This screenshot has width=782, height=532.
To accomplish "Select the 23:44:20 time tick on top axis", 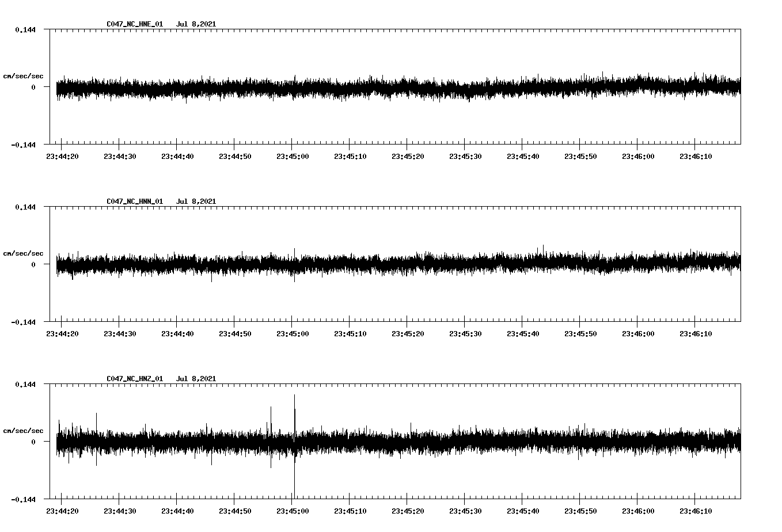I will tap(63, 154).
